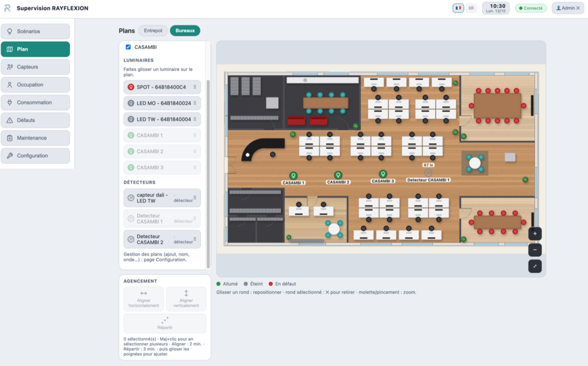Viewport: 588px width, 366px height.
Task: Open the Maintenance page
Action: (35, 138)
